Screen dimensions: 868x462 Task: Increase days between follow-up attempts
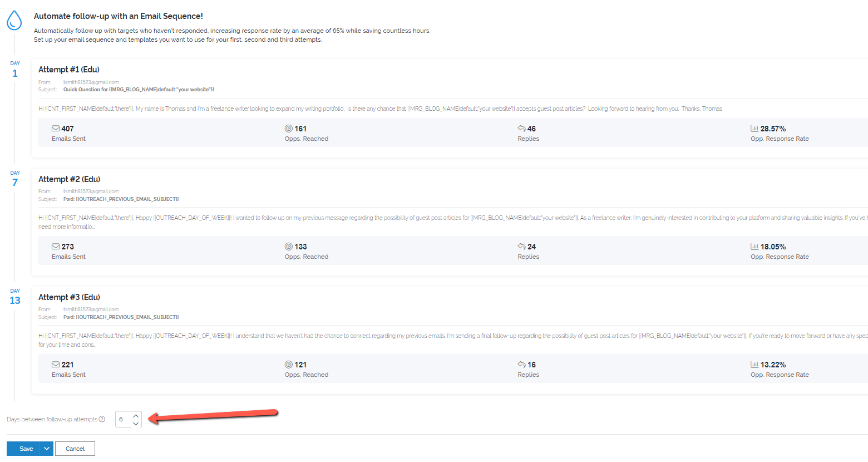[136, 416]
